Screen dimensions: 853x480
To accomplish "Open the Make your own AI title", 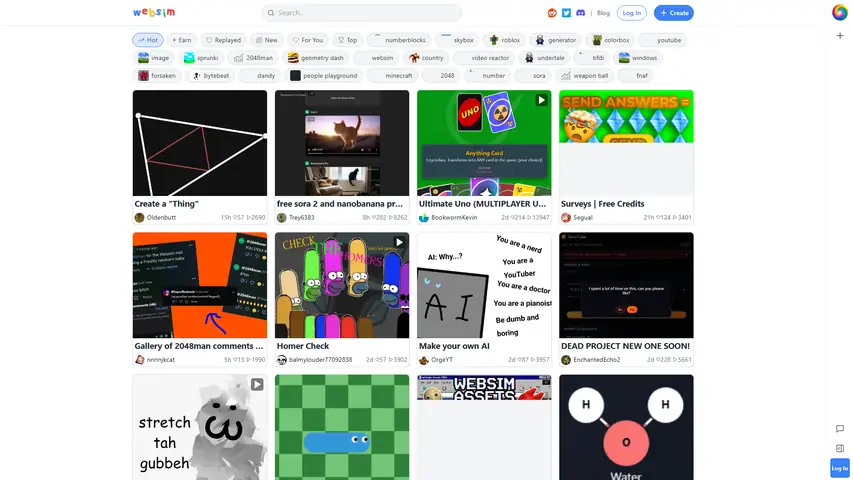I will [x=454, y=346].
